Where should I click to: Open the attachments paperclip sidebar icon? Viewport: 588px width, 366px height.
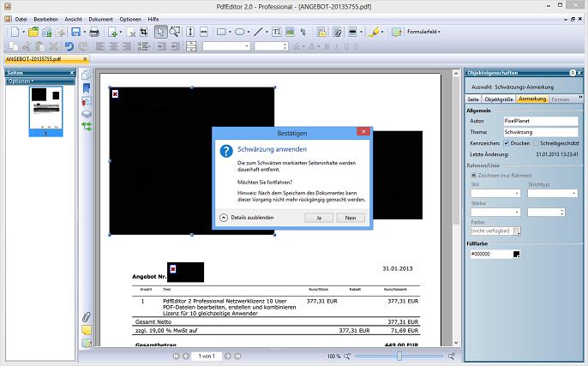tap(87, 317)
